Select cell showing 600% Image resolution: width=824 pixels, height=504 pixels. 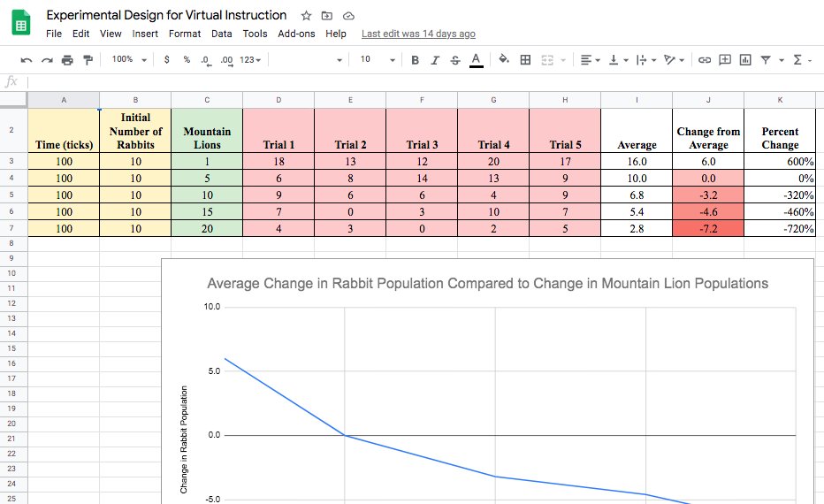point(780,161)
